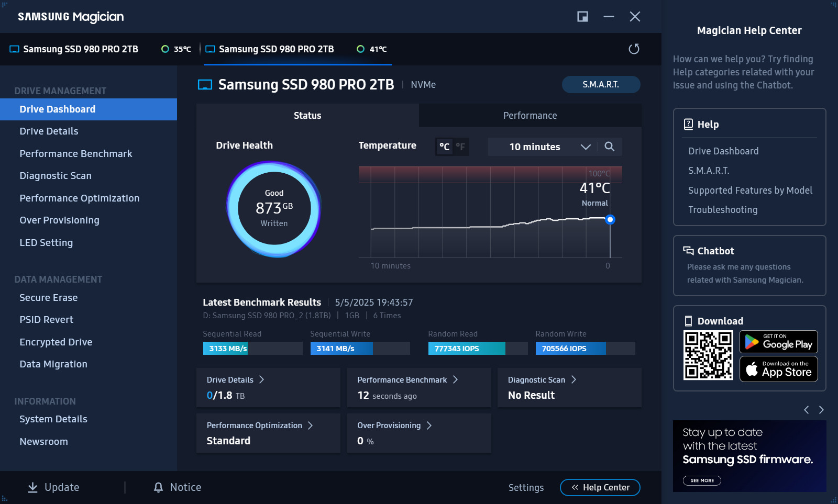Click the Notice bell icon
Viewport: 838px width, 504px height.
[x=158, y=487]
